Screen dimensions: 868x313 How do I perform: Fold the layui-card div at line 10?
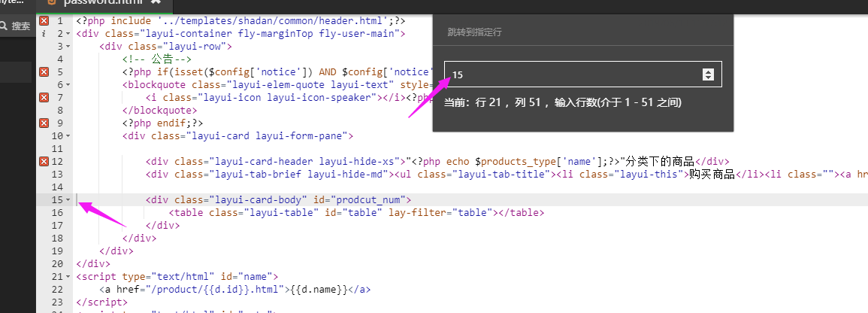pyautogui.click(x=68, y=136)
